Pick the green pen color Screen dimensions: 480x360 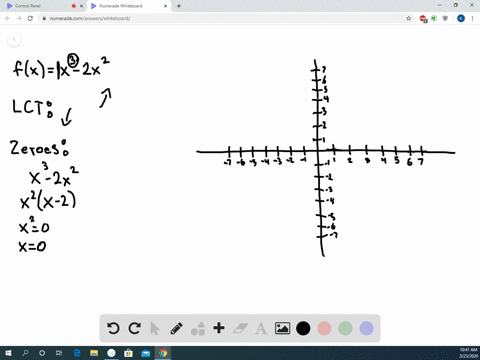coord(345,328)
